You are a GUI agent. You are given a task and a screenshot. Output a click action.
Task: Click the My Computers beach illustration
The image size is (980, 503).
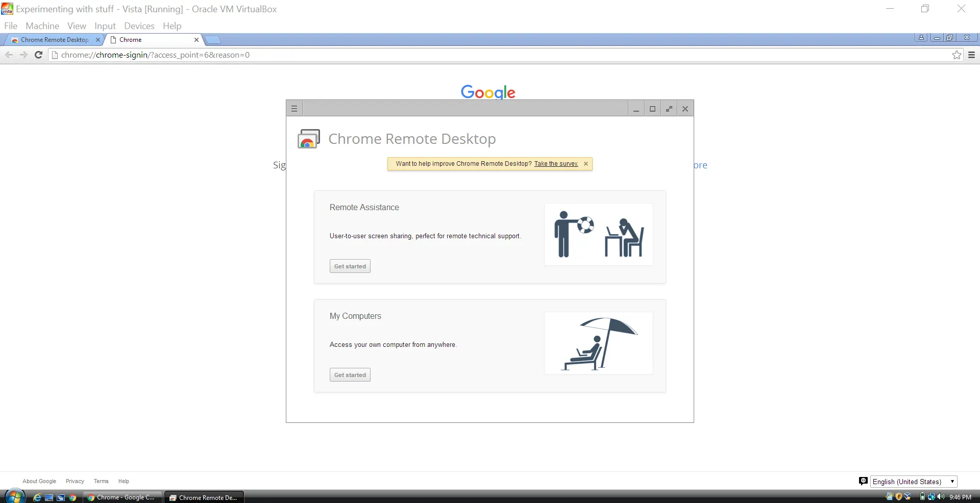[x=599, y=343]
